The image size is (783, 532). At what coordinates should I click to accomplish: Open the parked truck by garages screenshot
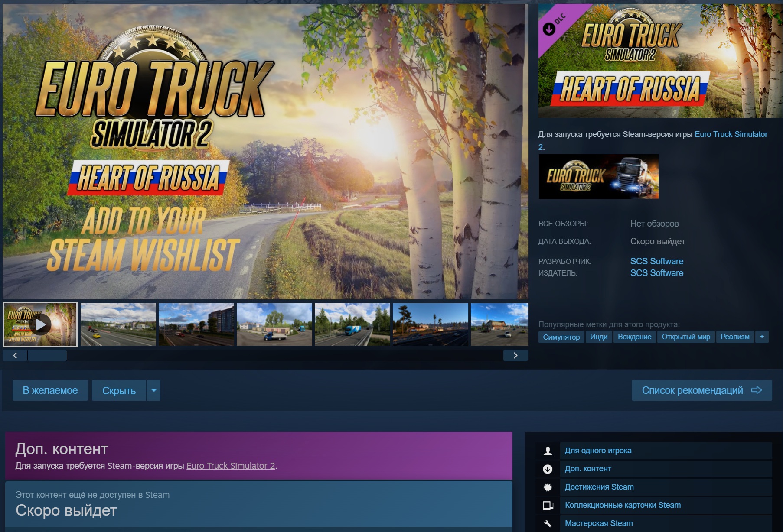274,324
